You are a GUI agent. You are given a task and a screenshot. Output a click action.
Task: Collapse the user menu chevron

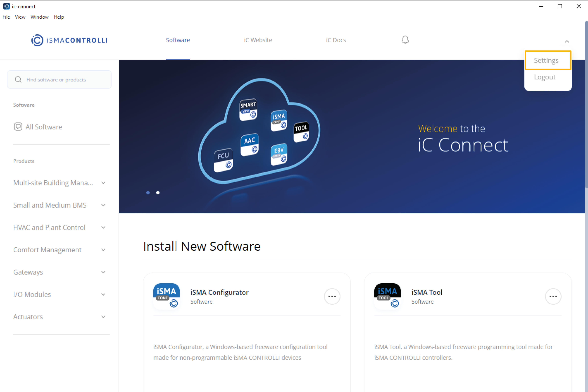click(567, 41)
